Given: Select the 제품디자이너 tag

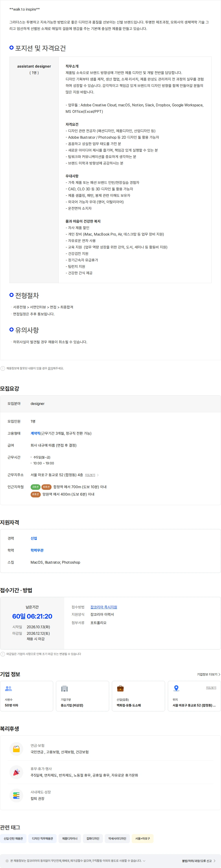Looking at the screenshot, I should click(70, 838).
